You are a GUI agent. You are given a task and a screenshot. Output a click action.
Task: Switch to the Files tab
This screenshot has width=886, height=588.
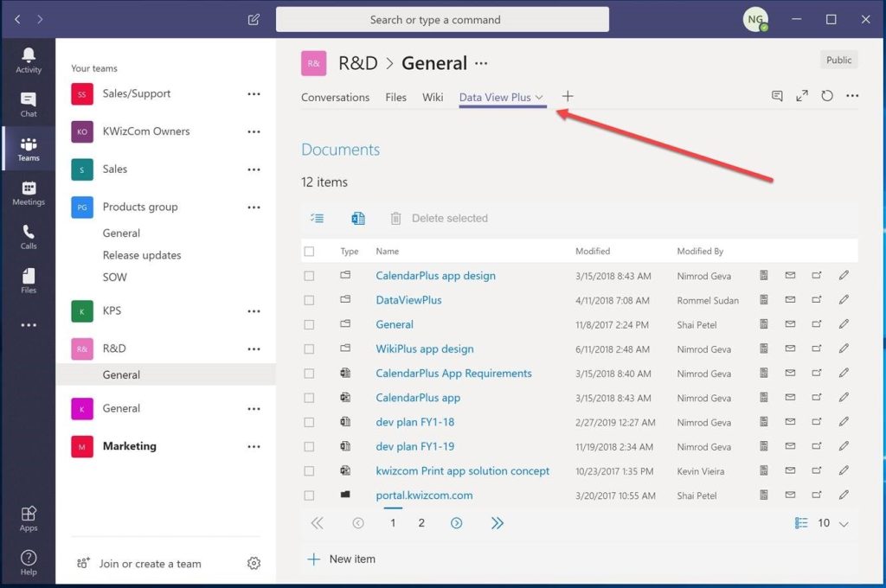point(395,97)
